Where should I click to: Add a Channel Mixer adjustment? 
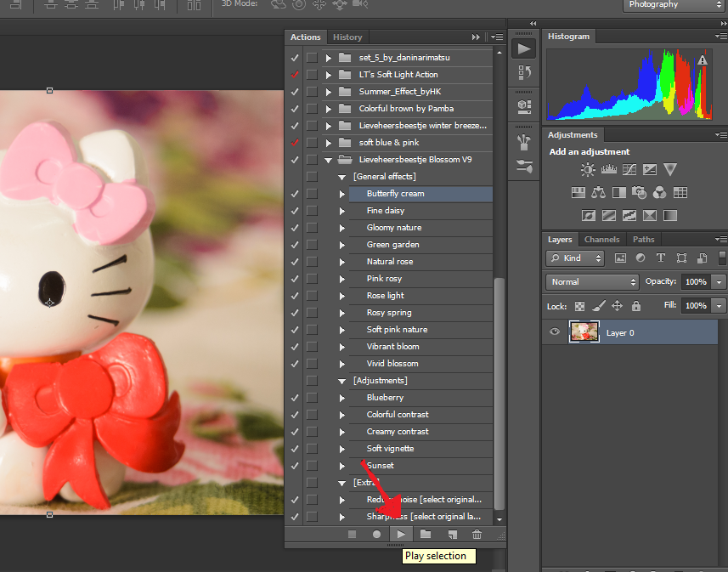click(x=660, y=192)
